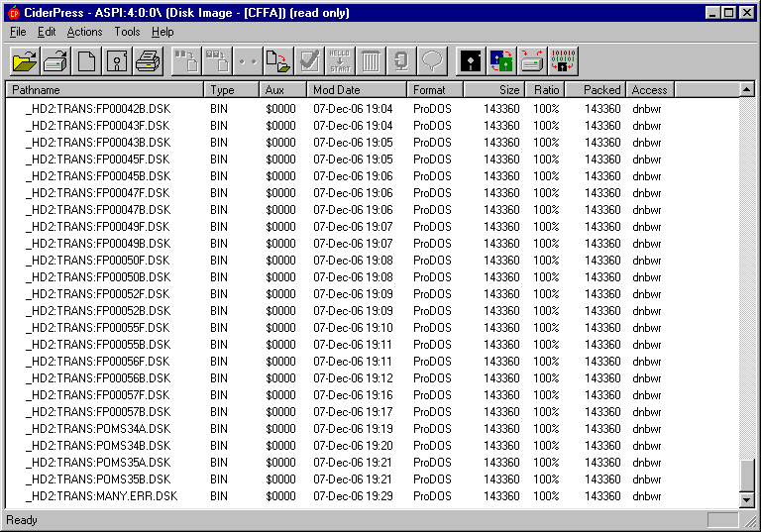Image resolution: width=761 pixels, height=532 pixels.
Task: Click the binary digits merge images icon
Action: coord(563,61)
